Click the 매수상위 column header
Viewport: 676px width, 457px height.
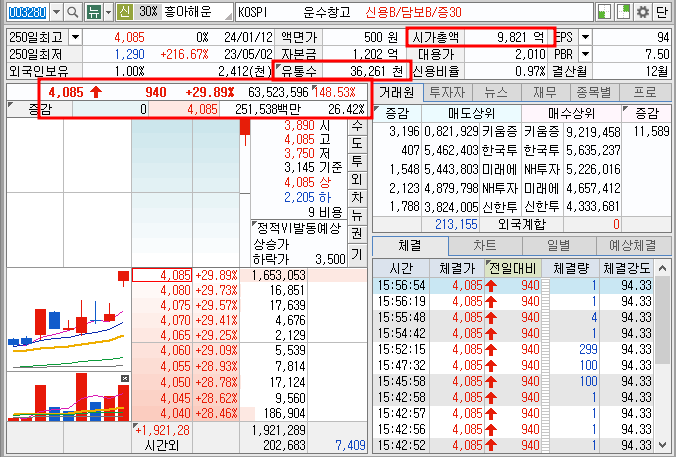click(x=571, y=113)
